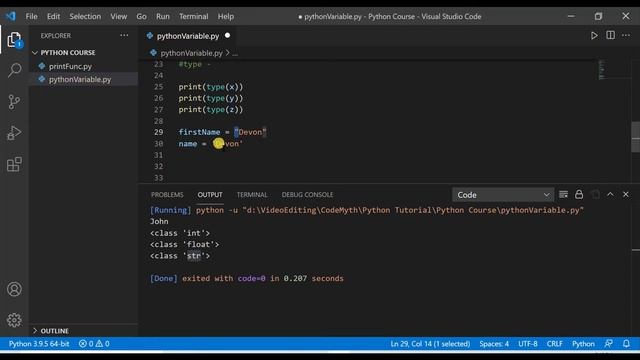Screen dimensions: 640x360
Task: Open the Edit menu
Action: click(53, 16)
